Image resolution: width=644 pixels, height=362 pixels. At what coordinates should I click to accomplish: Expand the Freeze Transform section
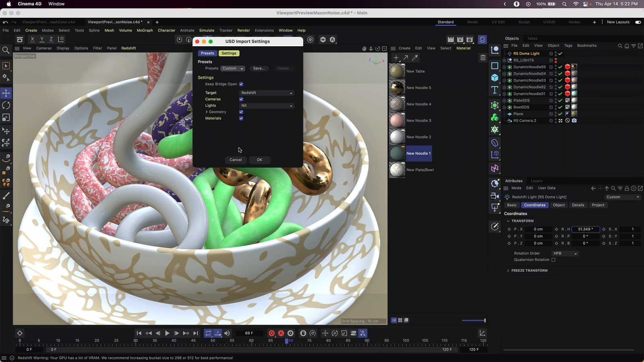(x=508, y=271)
